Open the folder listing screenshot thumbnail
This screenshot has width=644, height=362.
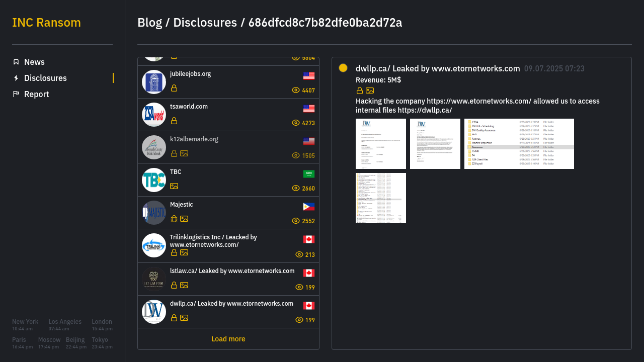(x=519, y=144)
